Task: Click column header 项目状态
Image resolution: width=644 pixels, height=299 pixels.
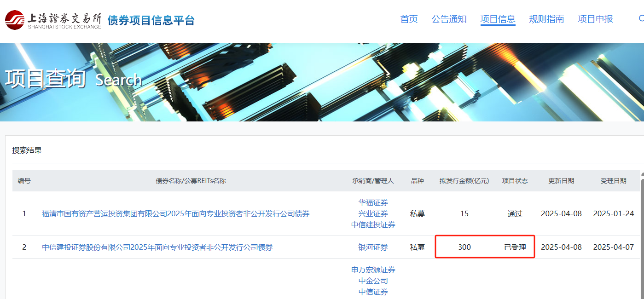Action: tap(515, 181)
